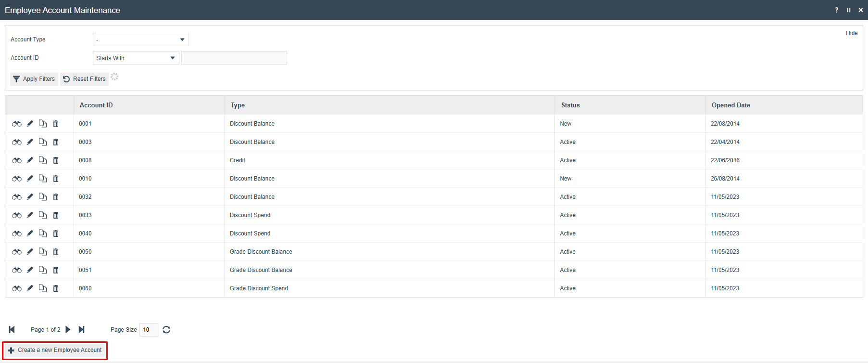868x363 pixels.
Task: Pause the window using title bar icon
Action: 849,10
